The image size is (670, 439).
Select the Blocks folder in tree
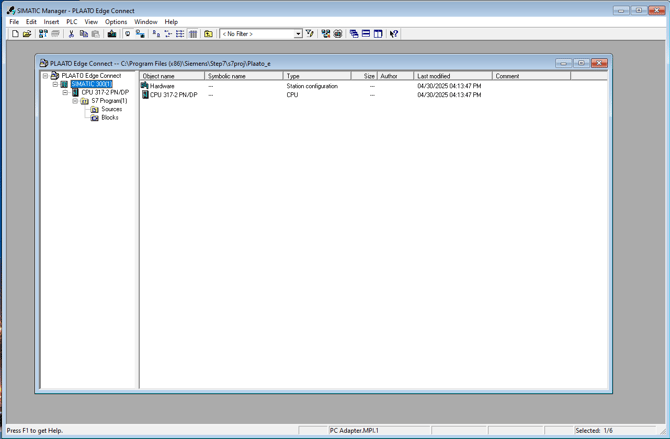110,118
